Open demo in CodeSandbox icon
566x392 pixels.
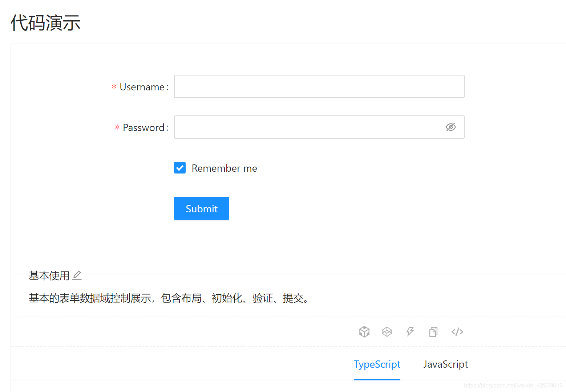[x=364, y=331]
